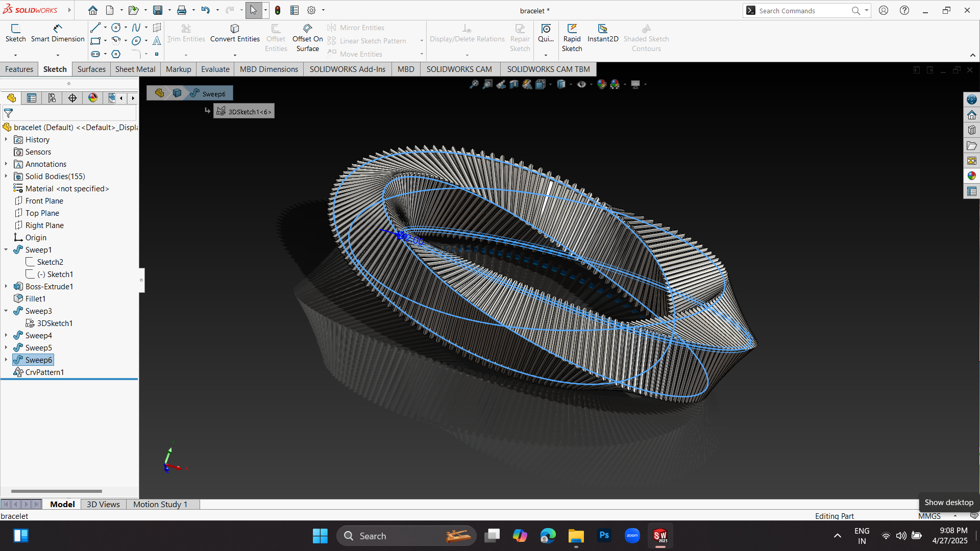Select the Straight Slot tool
The image size is (980, 551).
click(95, 54)
